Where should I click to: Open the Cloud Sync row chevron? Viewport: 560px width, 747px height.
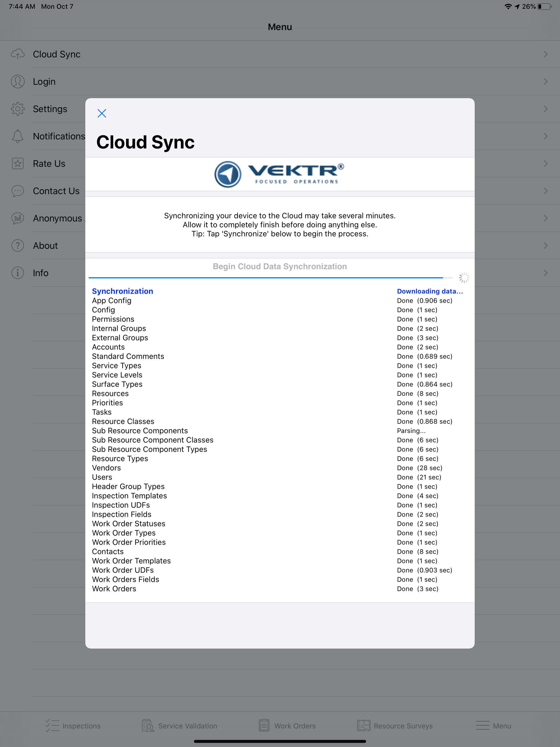point(546,54)
